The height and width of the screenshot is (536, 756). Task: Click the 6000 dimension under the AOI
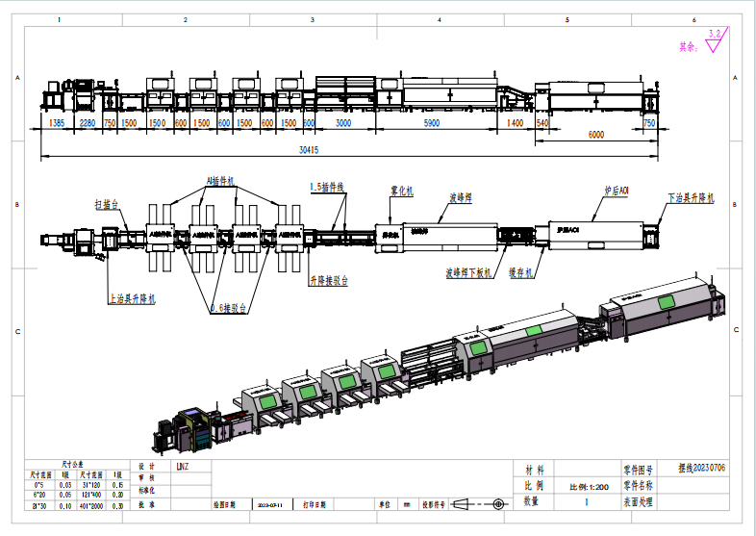(x=596, y=135)
